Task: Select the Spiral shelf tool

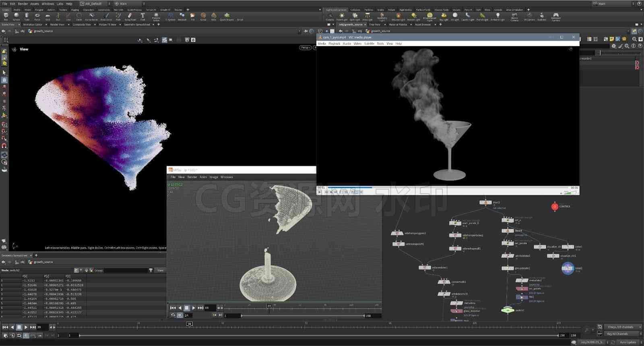Action: click(203, 17)
